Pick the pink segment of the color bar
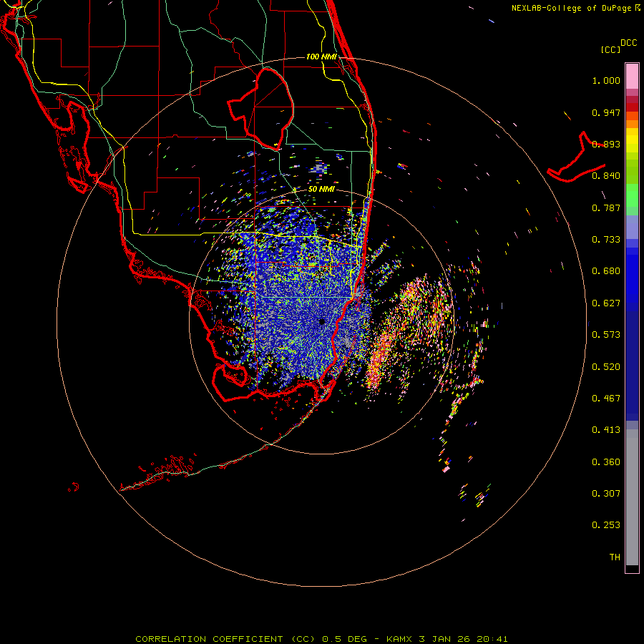Viewport: 644px width, 644px height. pos(632,77)
